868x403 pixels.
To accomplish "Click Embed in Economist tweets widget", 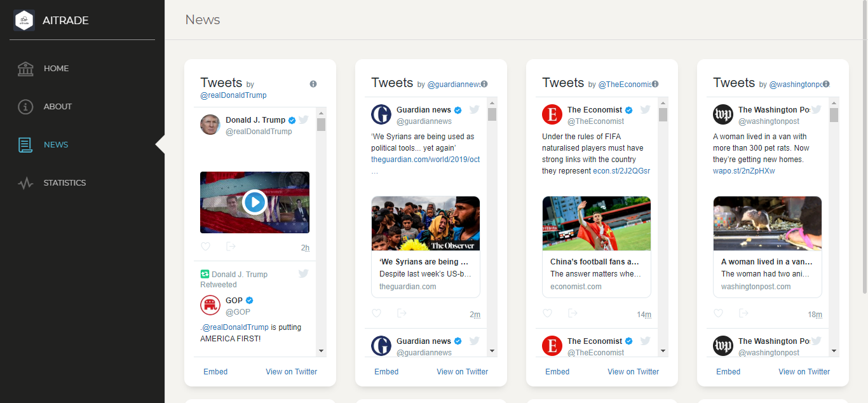I will click(x=557, y=372).
